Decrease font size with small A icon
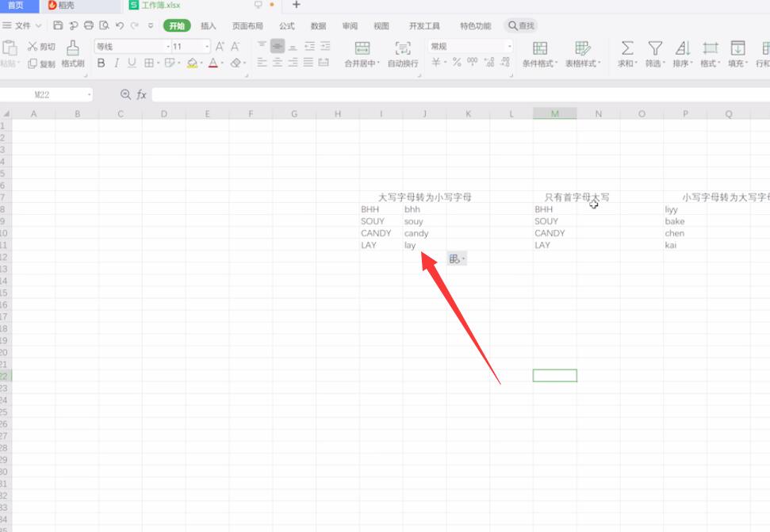 point(236,47)
